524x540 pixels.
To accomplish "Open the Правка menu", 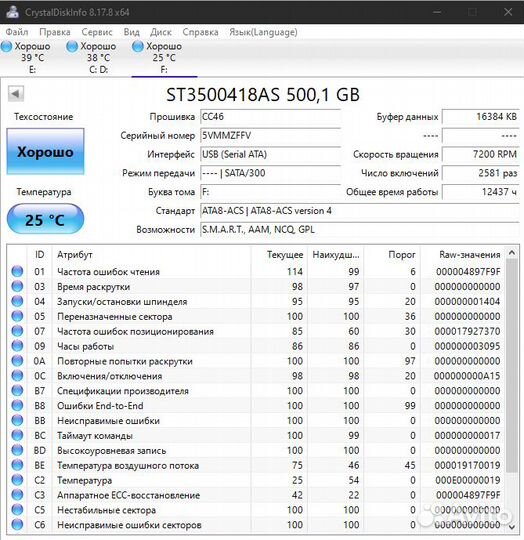I will [55, 32].
